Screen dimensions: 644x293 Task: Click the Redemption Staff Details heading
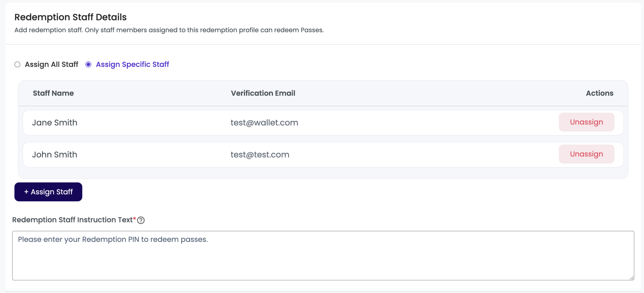(70, 17)
